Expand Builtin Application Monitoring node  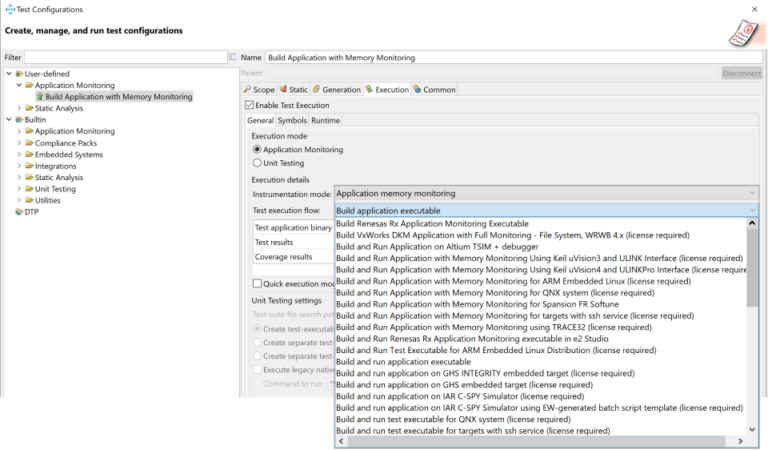[x=19, y=131]
